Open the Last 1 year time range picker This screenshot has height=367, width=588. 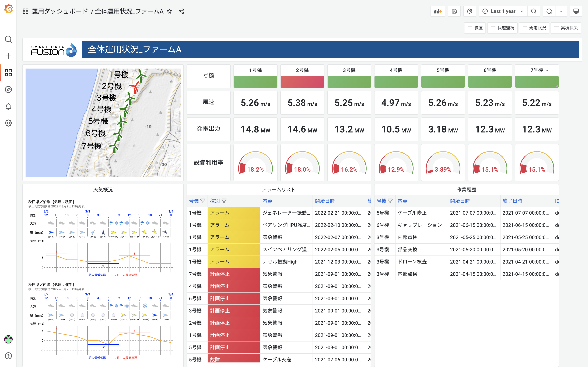click(x=503, y=11)
